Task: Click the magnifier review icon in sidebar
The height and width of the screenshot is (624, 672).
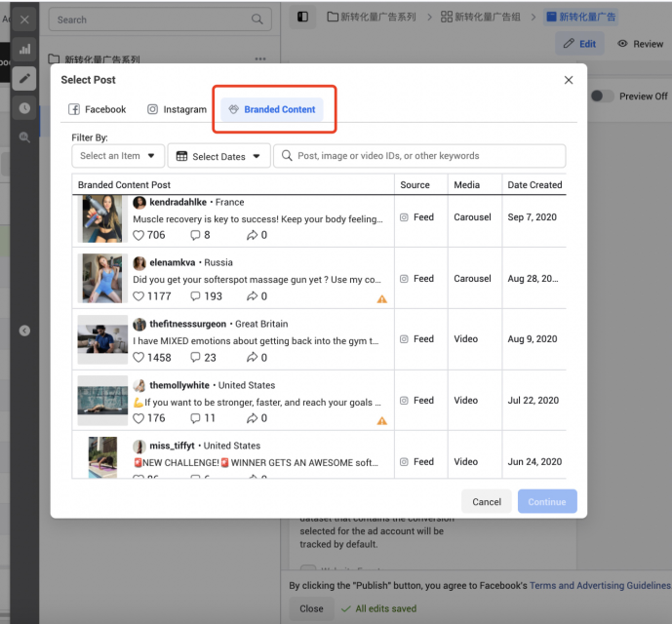Action: point(24,137)
